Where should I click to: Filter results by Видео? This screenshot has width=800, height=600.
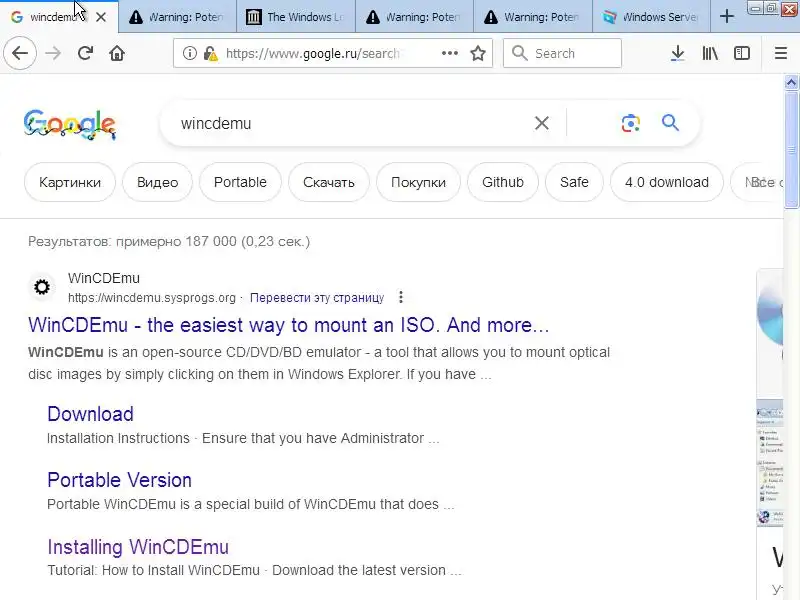click(158, 182)
